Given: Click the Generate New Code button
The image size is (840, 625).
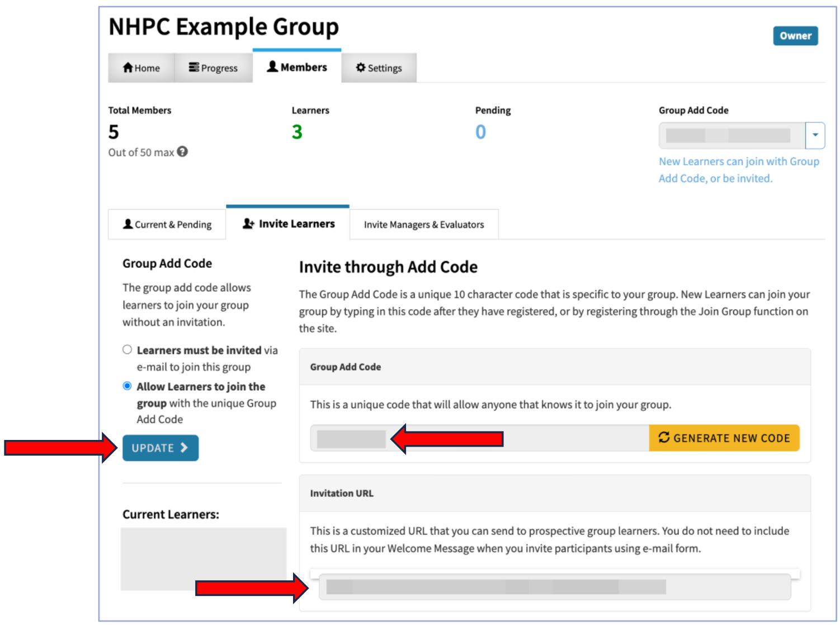Looking at the screenshot, I should point(724,438).
